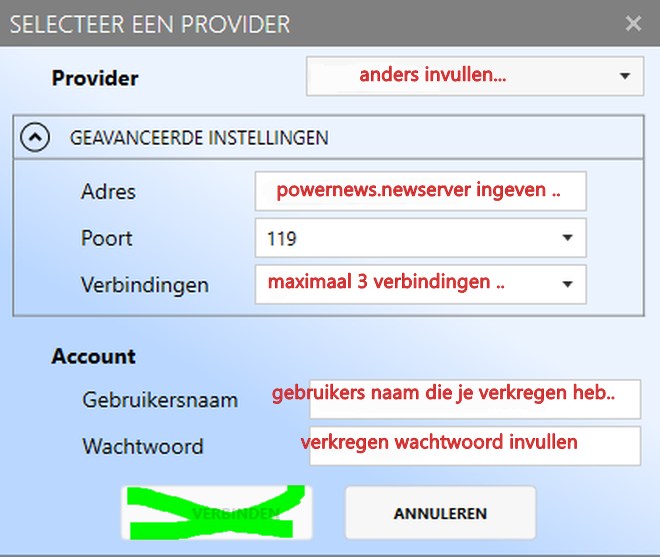Open the Poort dropdown showing 119

pyautogui.click(x=420, y=238)
